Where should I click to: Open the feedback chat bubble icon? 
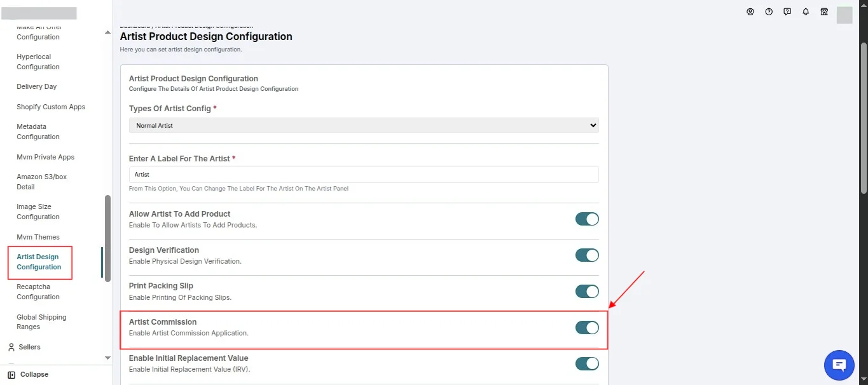787,11
